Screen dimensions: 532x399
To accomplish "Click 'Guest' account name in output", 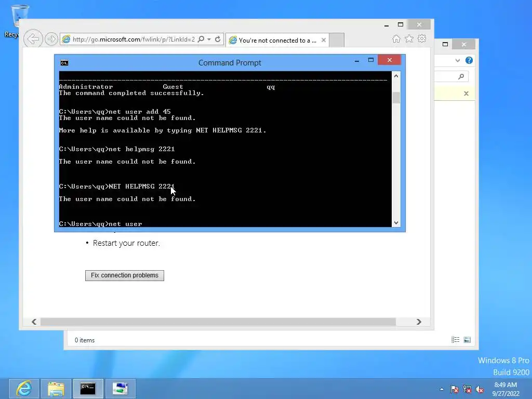I will click(x=172, y=87).
